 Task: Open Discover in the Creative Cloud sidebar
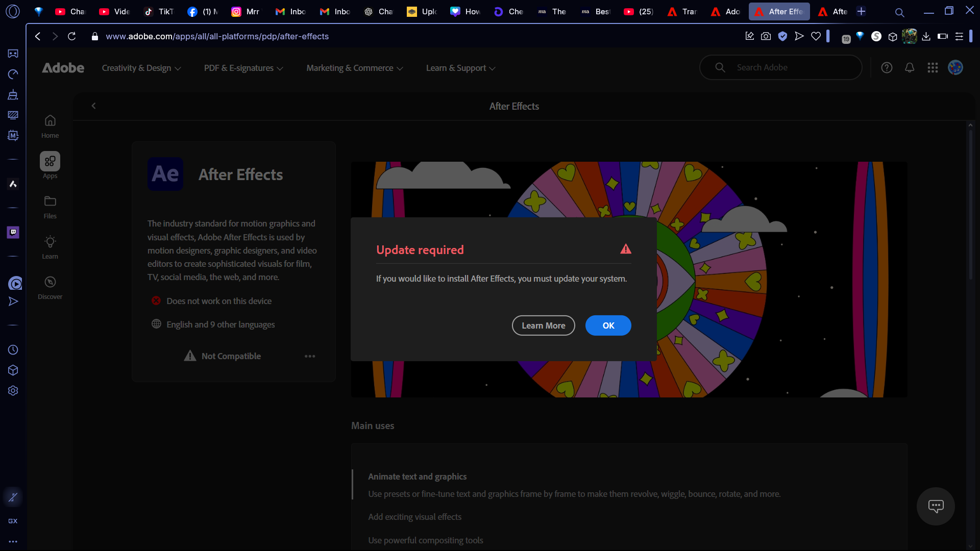point(50,287)
